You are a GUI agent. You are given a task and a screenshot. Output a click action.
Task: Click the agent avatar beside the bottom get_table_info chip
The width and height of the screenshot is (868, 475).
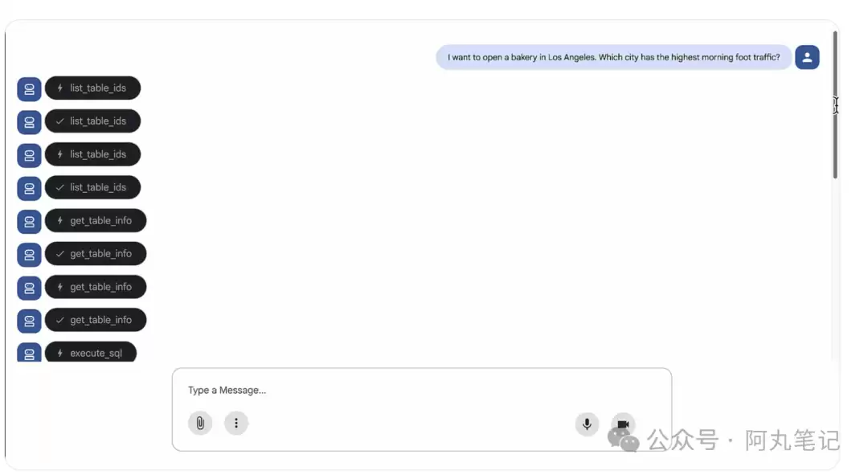[x=29, y=320]
